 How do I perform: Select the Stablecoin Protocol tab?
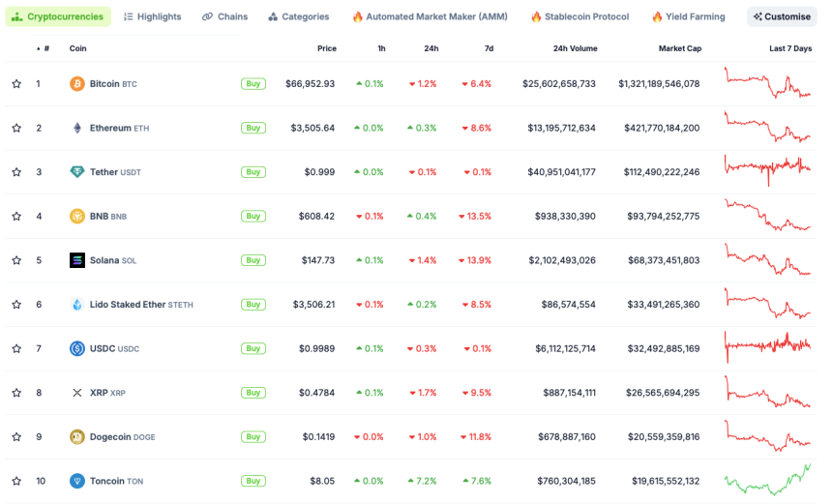579,16
